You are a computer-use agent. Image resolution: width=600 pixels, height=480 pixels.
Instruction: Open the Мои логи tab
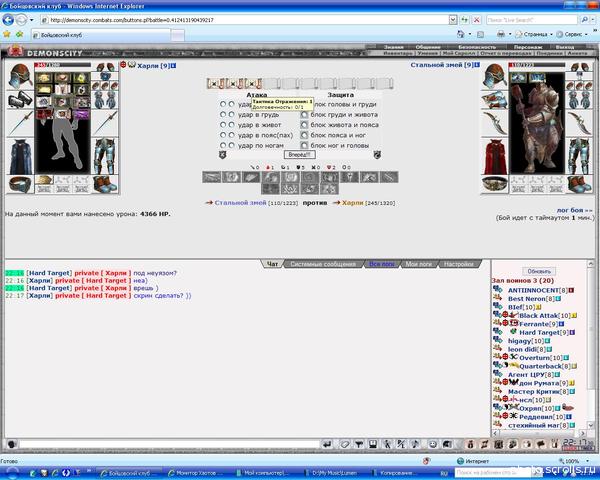coord(419,264)
